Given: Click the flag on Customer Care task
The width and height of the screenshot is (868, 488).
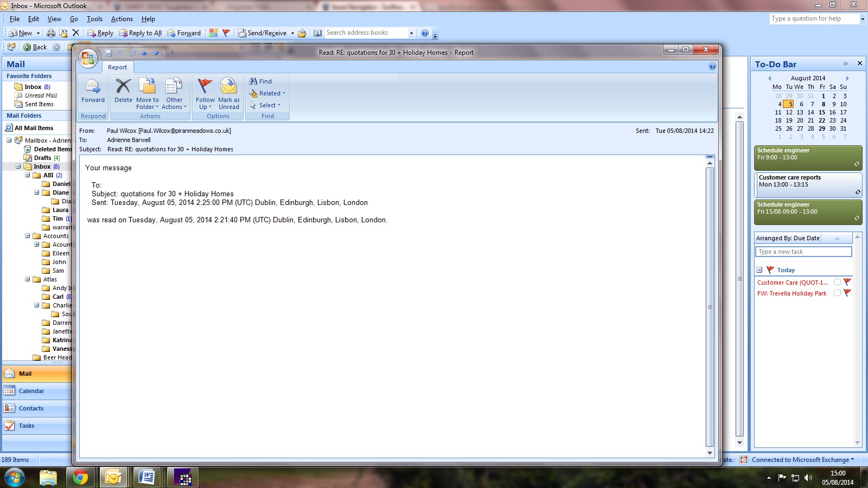Looking at the screenshot, I should (x=847, y=282).
